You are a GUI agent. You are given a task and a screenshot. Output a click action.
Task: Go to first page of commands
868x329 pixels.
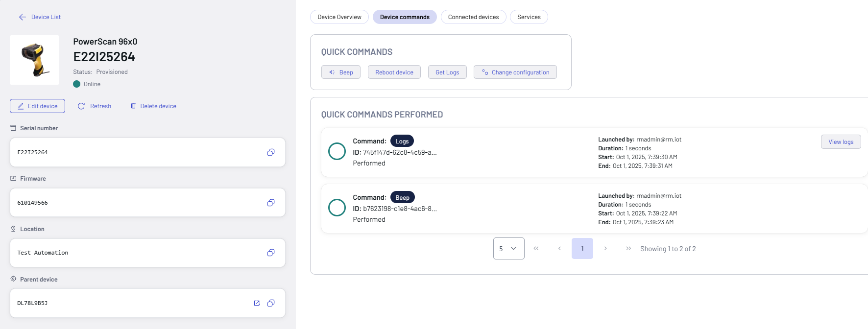coord(536,249)
